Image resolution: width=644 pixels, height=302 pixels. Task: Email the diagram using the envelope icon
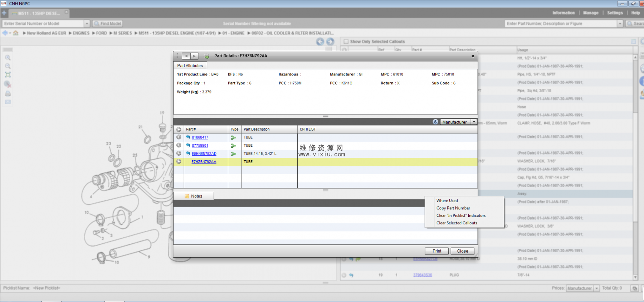[8, 102]
